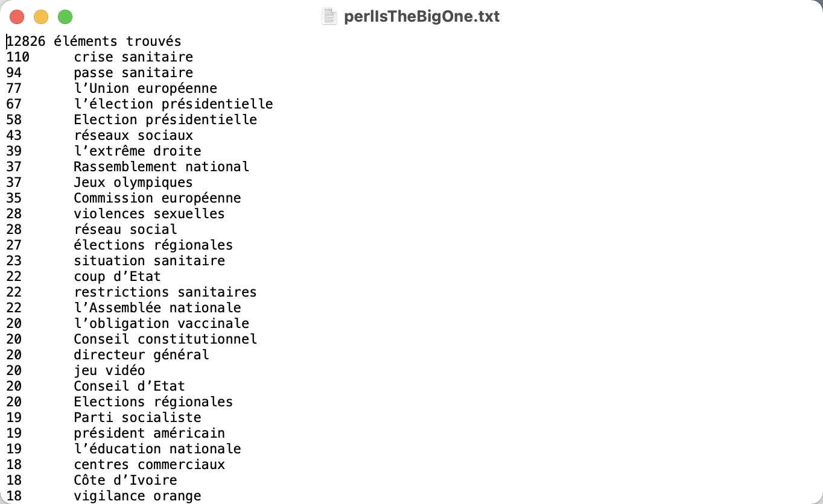Click the line 'Election présidentielle'
This screenshot has height=504, width=823.
click(x=165, y=119)
